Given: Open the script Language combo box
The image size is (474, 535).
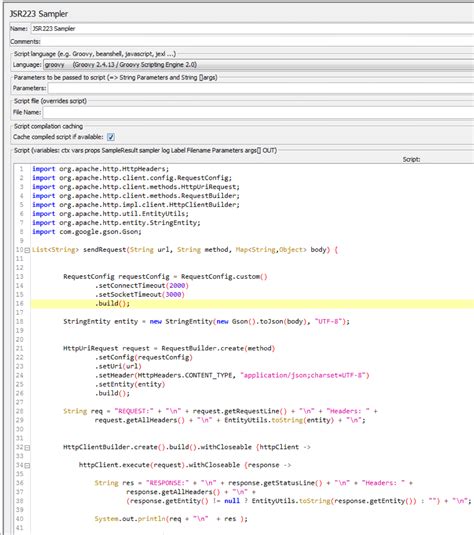Looking at the screenshot, I should [x=258, y=65].
